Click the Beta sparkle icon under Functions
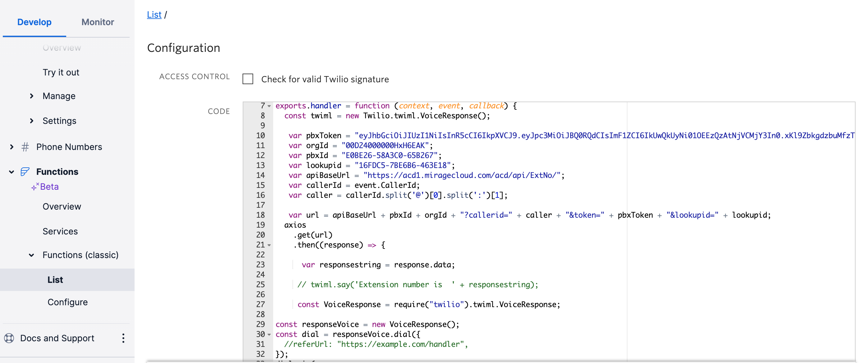 click(35, 187)
